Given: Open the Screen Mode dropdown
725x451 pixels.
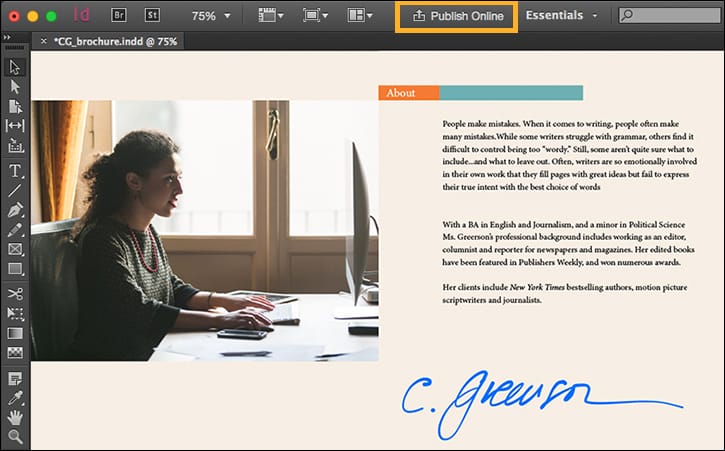Looking at the screenshot, I should click(x=314, y=16).
